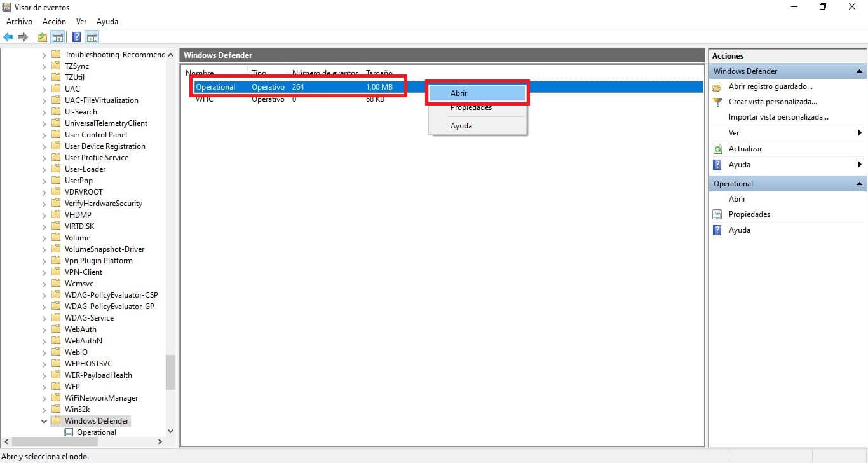Click Abrir under Operational actions
This screenshot has width=868, height=463.
(x=737, y=199)
